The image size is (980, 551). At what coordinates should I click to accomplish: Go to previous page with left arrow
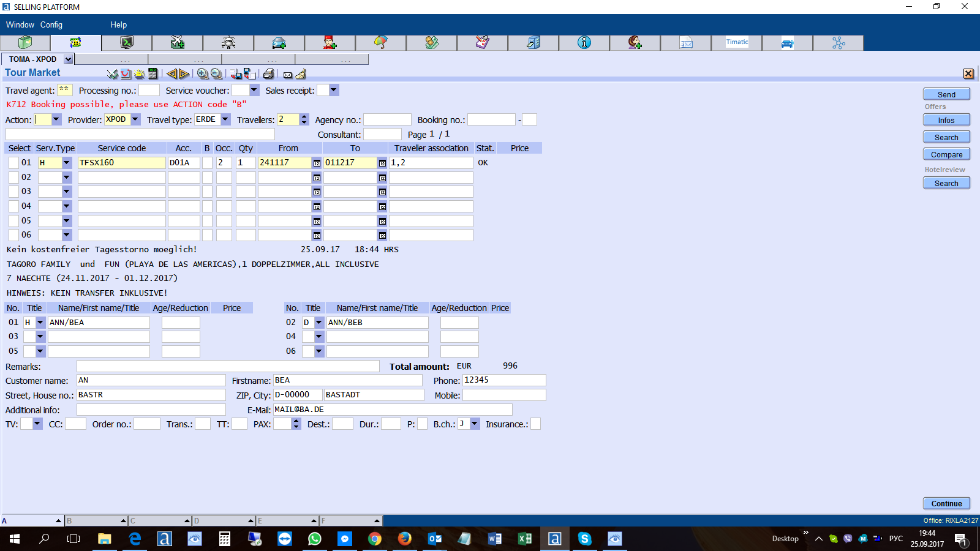coord(171,74)
